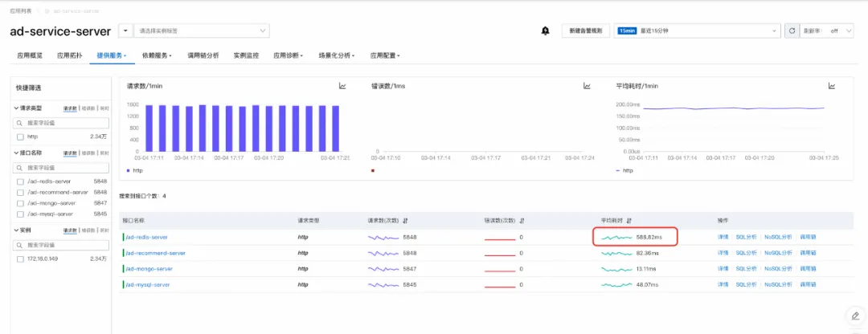The width and height of the screenshot is (868, 334).
Task: Click 详情 for the /ad-redis-server row
Action: point(723,237)
